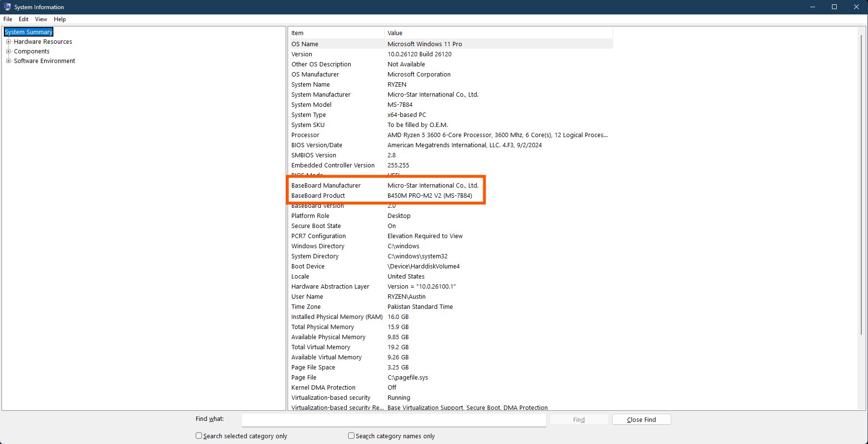Screen dimensions: 868x444
Task: Toggle Search category names only checkbox
Action: point(351,435)
